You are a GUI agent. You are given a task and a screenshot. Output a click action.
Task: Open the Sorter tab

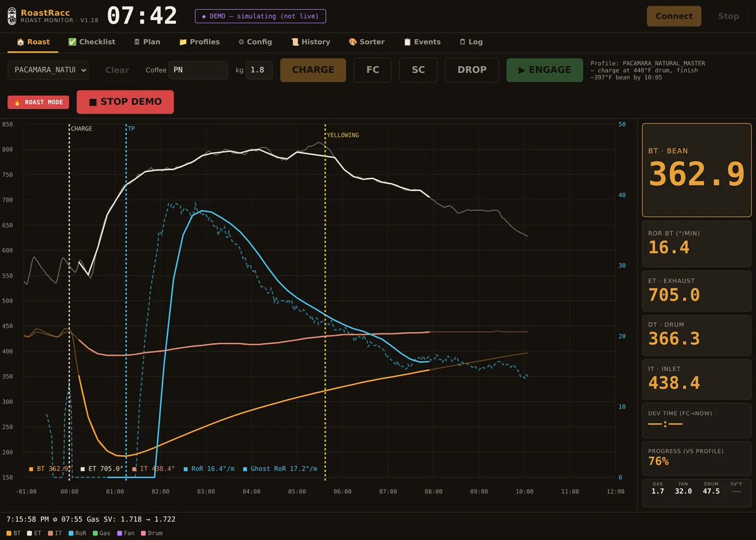[x=366, y=42]
